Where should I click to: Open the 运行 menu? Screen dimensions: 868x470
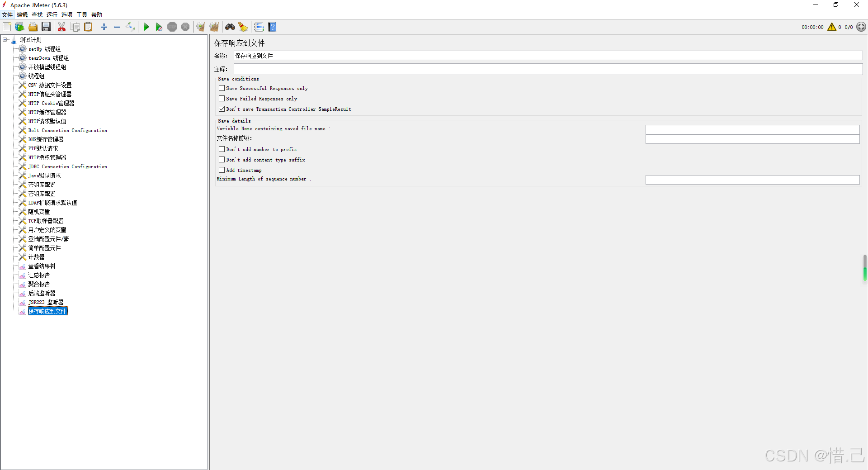coord(52,15)
